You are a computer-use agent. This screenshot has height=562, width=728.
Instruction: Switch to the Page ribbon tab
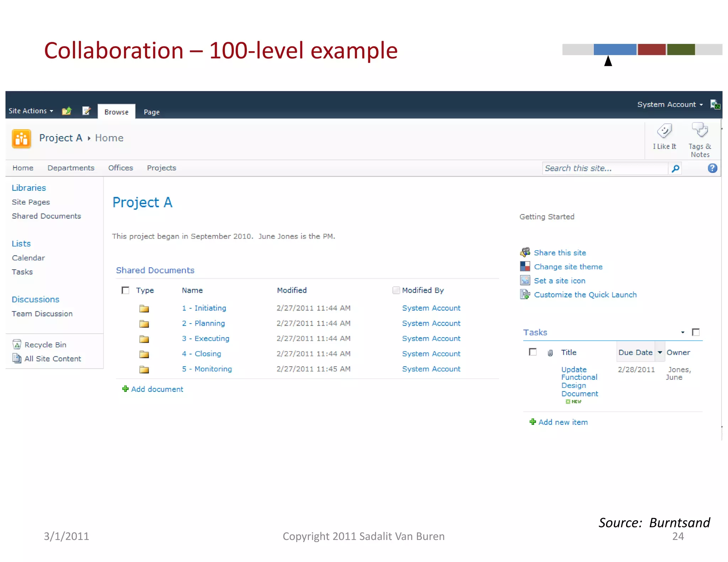pyautogui.click(x=151, y=112)
